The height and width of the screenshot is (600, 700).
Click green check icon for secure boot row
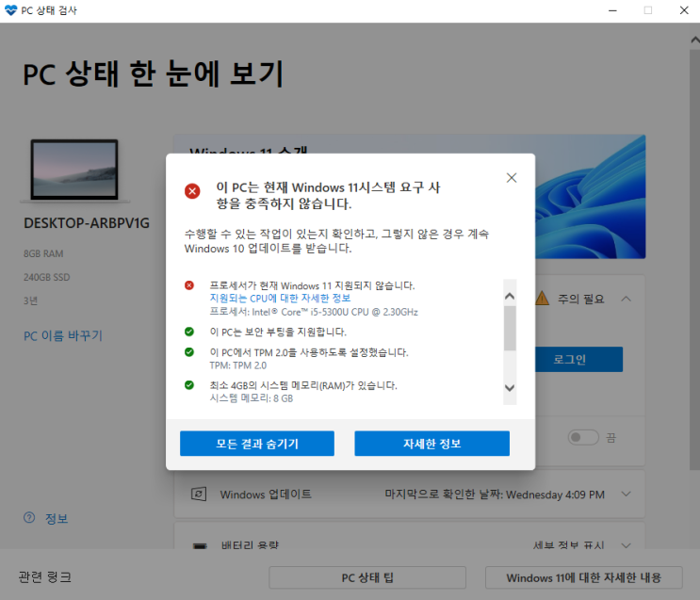click(189, 332)
